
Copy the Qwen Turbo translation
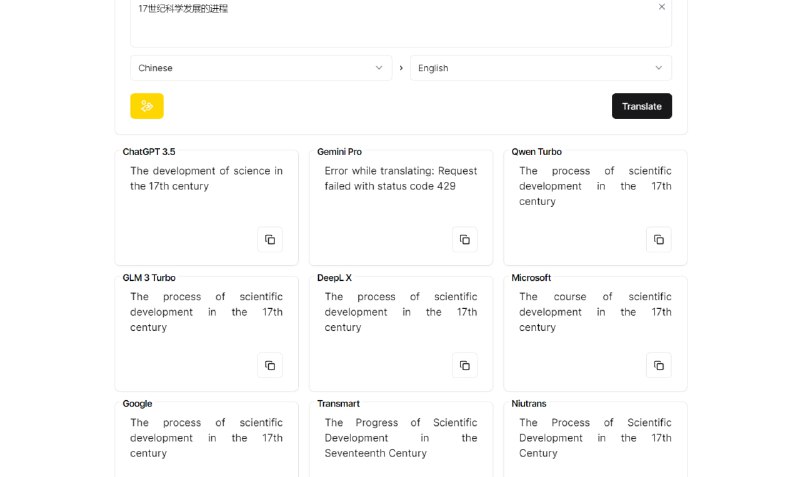(658, 240)
